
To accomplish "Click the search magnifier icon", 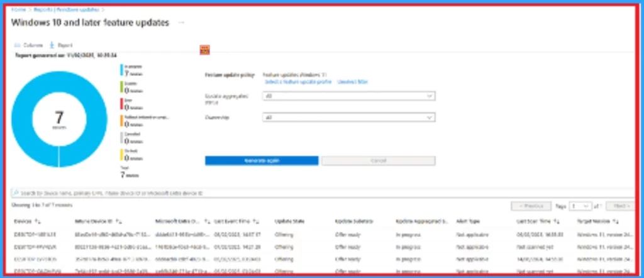I will point(16,192).
